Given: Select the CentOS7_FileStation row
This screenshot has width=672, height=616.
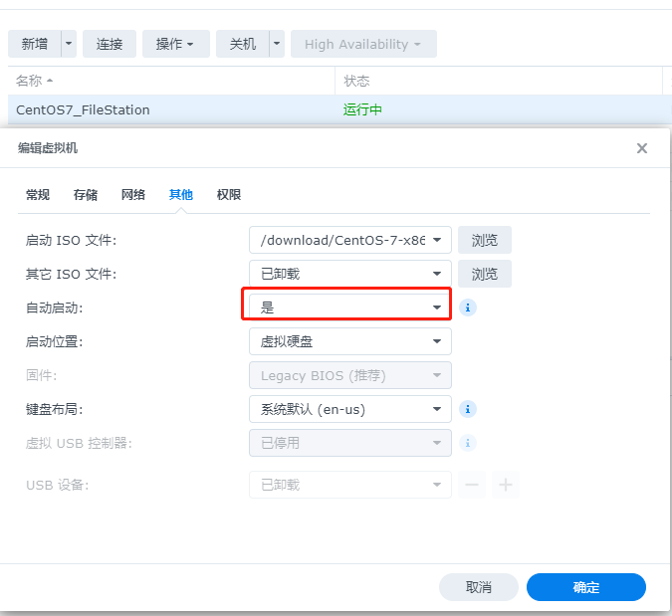Looking at the screenshot, I should [338, 109].
